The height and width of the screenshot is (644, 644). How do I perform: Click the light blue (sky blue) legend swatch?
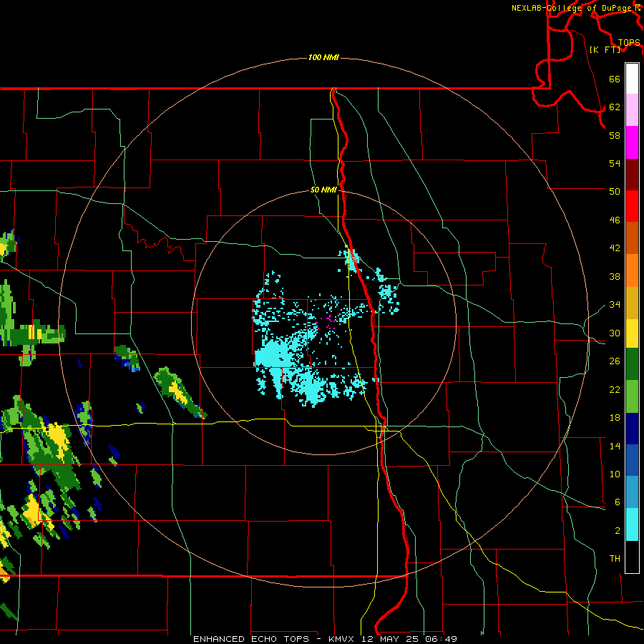[632, 492]
